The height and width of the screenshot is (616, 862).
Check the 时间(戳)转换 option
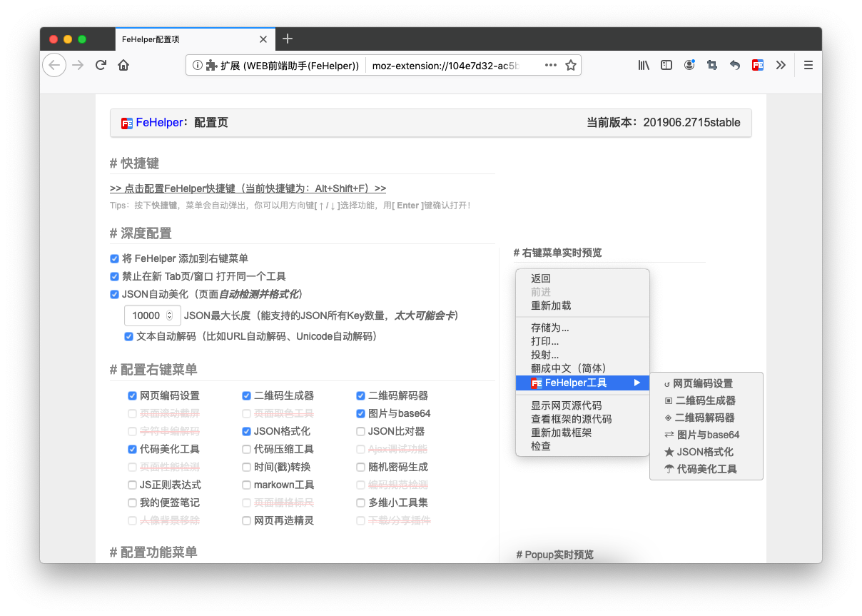[246, 467]
